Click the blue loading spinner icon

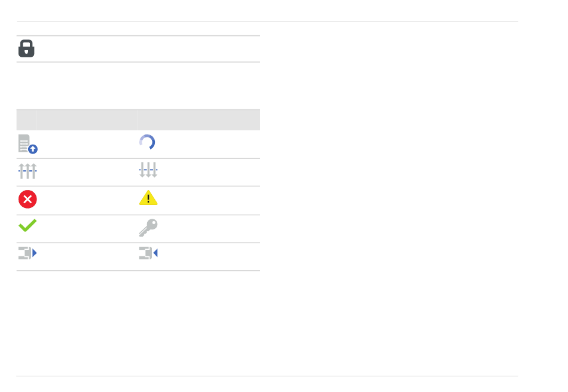(147, 142)
